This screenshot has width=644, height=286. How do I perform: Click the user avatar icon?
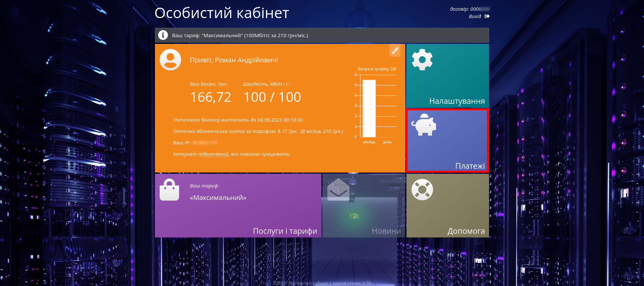pos(170,60)
